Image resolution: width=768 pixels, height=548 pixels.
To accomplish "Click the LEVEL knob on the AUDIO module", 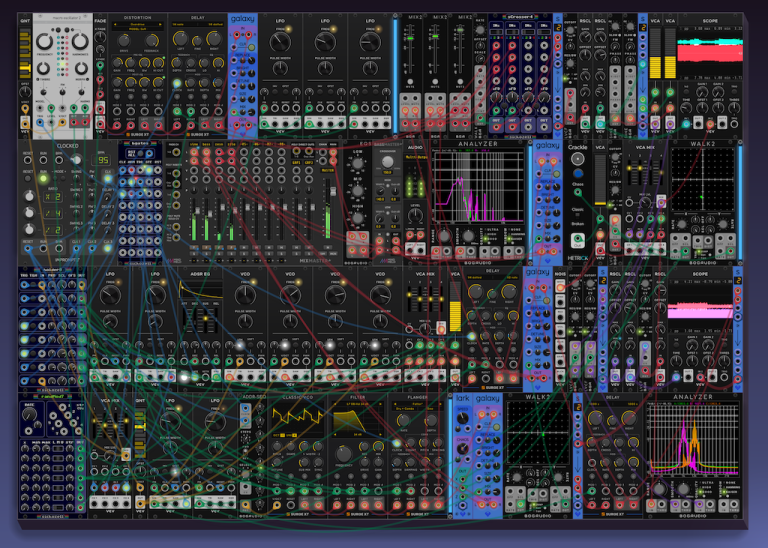I will tap(415, 215).
